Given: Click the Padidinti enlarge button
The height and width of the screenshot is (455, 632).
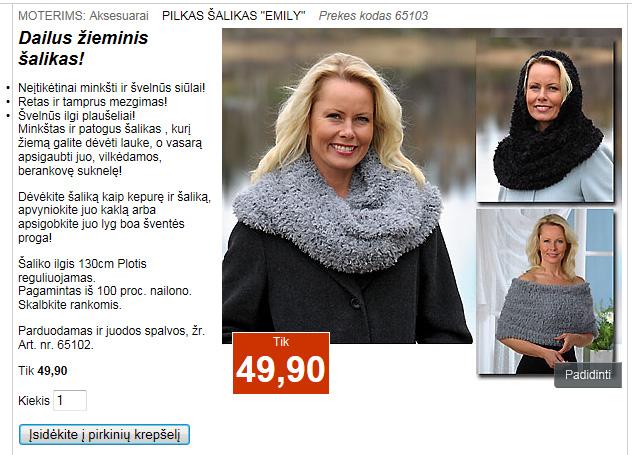Looking at the screenshot, I should click(x=588, y=375).
